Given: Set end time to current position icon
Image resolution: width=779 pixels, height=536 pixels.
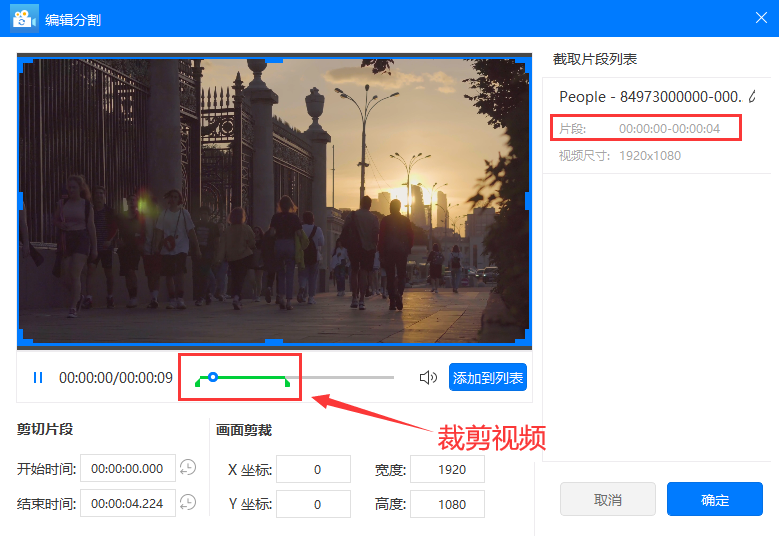Looking at the screenshot, I should pyautogui.click(x=188, y=502).
